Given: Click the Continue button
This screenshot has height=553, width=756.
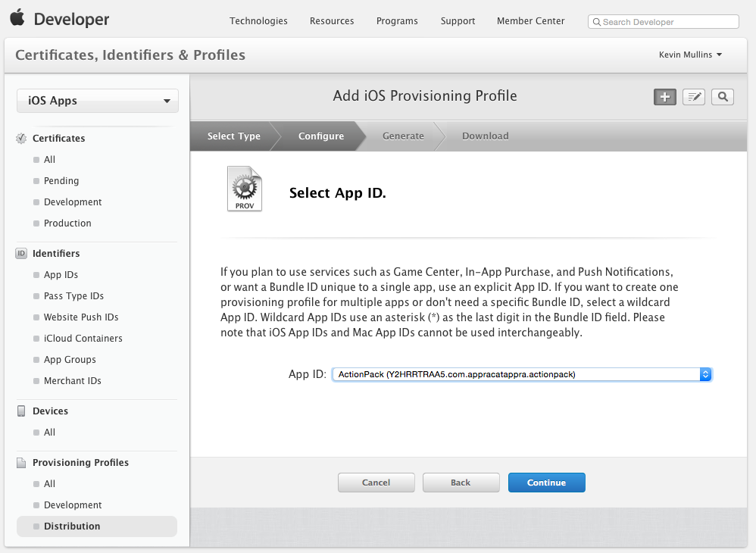Looking at the screenshot, I should point(547,483).
